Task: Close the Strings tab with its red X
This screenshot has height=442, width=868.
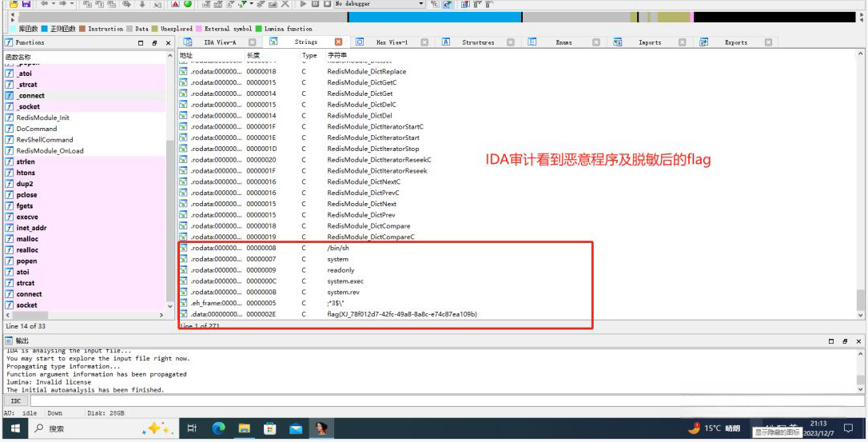Action: pos(338,42)
